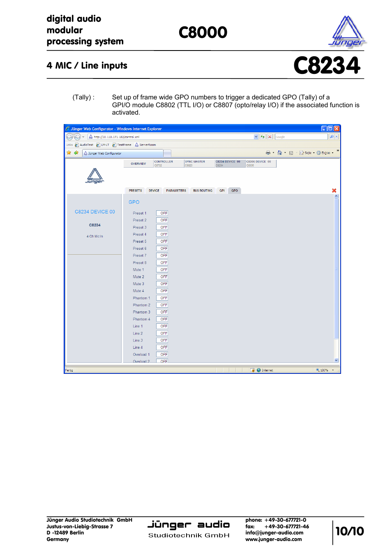
Task: Select the Jünger Web Configurator browser tab
Action: point(123,153)
